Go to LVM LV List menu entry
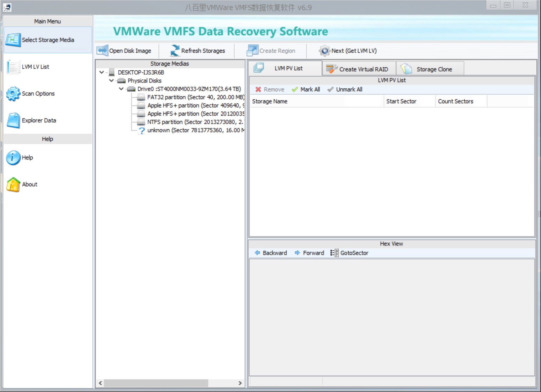Viewport: 541px width, 392px height. coord(48,67)
